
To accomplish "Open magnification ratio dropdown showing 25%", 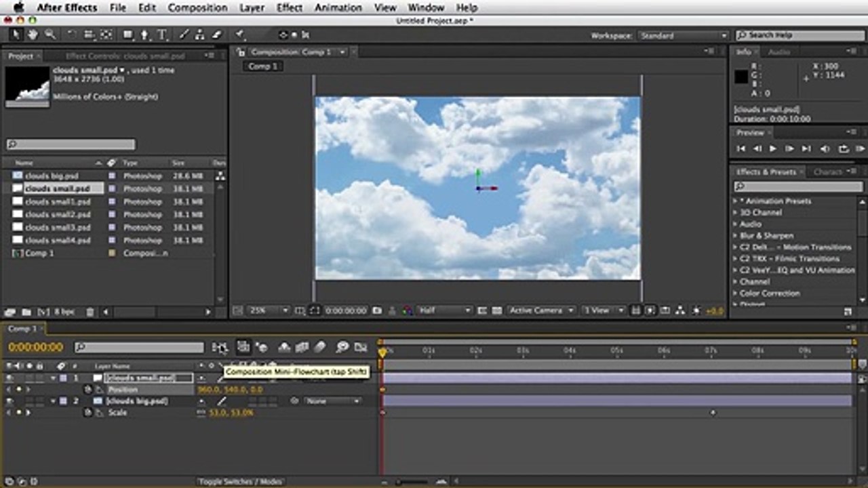I will pyautogui.click(x=269, y=310).
